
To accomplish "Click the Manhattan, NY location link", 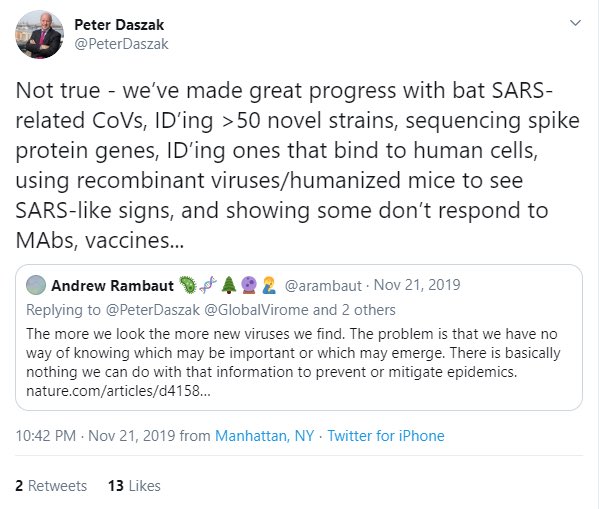I will [265, 436].
